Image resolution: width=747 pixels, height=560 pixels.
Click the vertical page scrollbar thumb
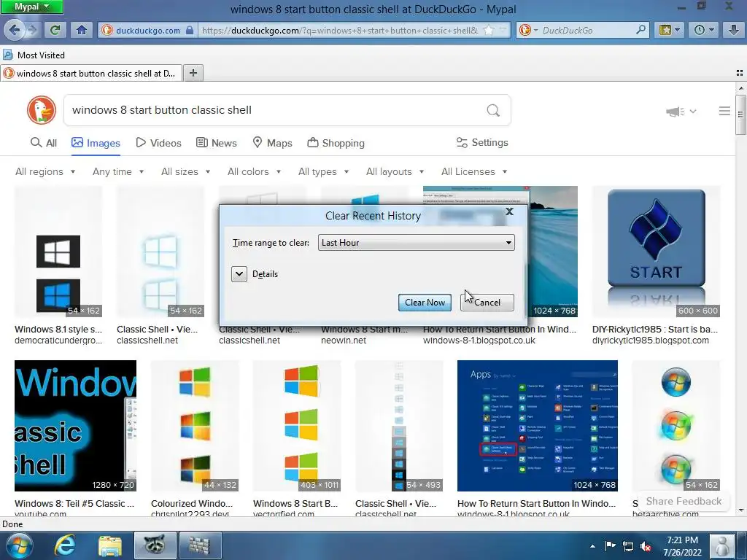click(x=740, y=114)
